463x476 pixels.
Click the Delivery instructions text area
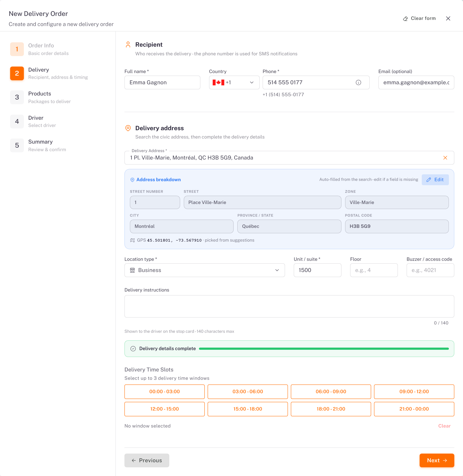[x=289, y=306]
